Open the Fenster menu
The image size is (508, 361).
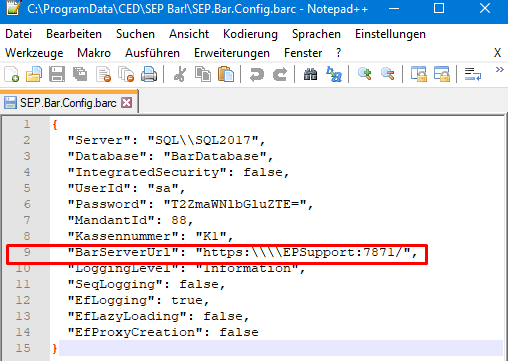[x=303, y=53]
